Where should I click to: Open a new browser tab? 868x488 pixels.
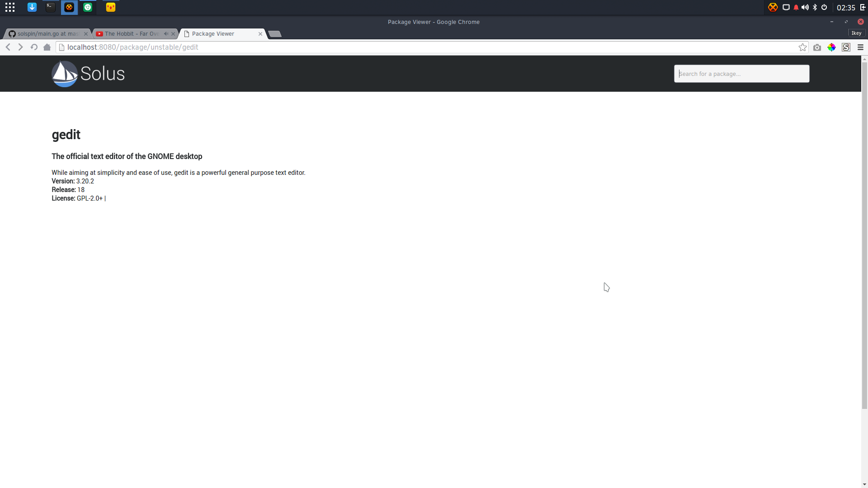[x=275, y=34]
